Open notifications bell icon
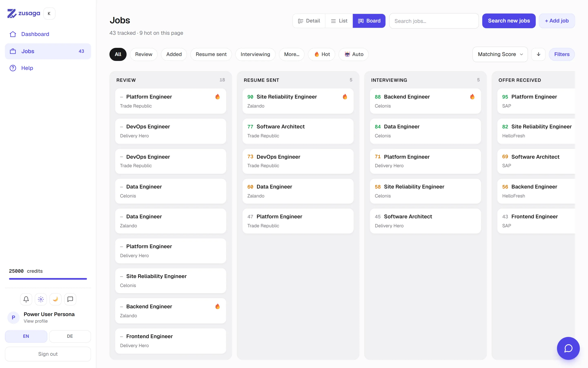Screen dimensions: 588x368 (x=26, y=299)
